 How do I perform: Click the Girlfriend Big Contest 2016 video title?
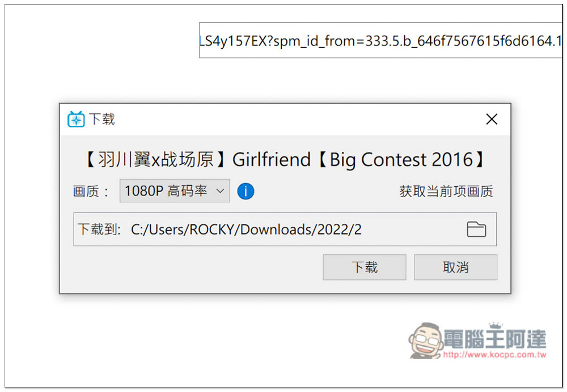coord(285,159)
